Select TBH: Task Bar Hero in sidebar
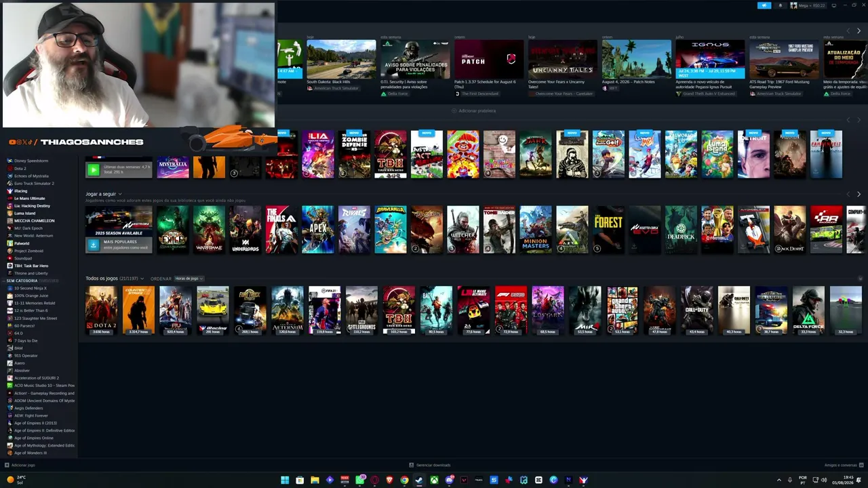This screenshot has width=868, height=488. point(31,266)
